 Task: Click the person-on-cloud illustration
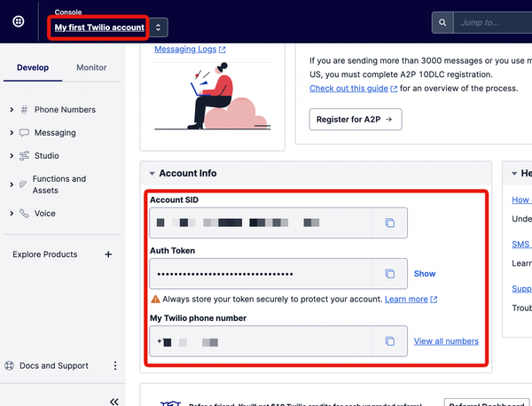[x=213, y=97]
